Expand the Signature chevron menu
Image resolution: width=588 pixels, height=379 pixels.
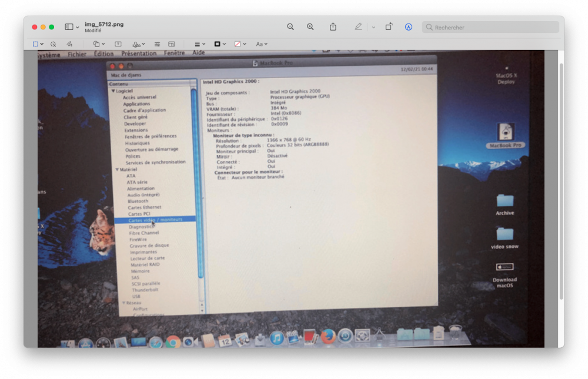(143, 44)
